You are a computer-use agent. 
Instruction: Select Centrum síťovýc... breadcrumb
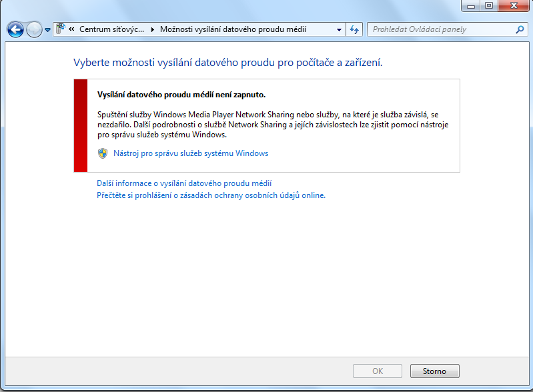click(111, 29)
